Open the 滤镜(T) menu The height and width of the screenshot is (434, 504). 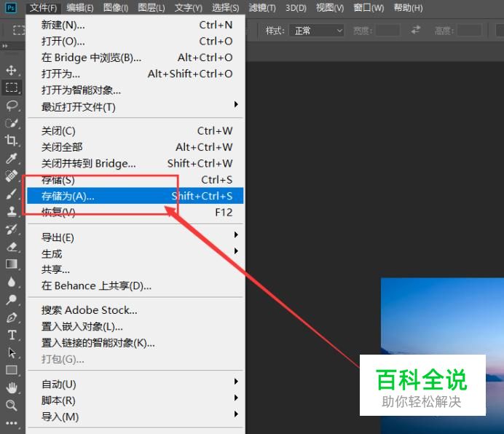262,8
